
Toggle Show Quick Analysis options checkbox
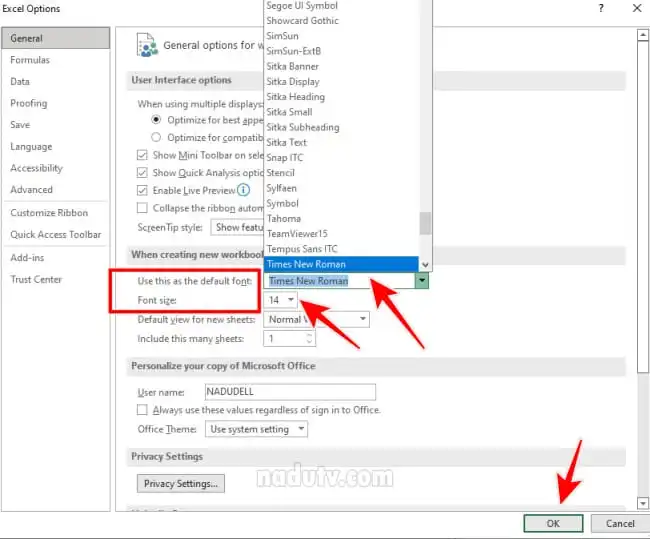point(142,172)
